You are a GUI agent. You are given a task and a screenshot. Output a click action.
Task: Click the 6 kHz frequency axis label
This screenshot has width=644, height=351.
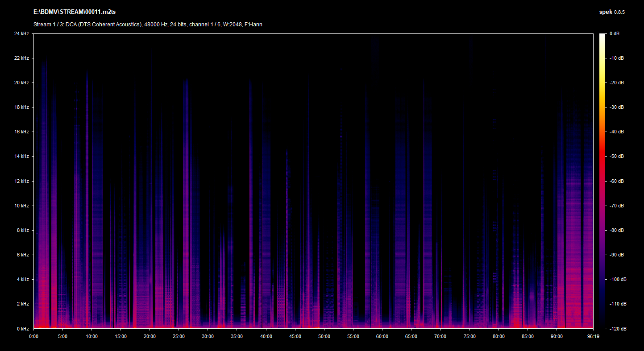coord(22,255)
